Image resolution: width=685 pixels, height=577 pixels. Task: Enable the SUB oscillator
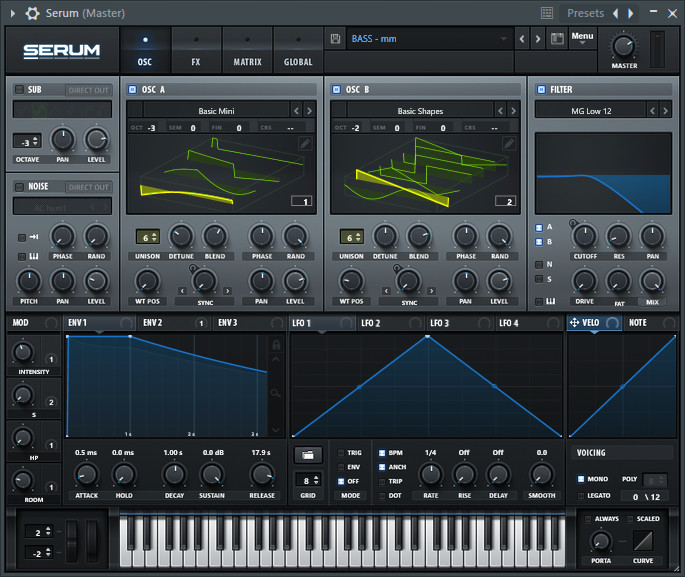coord(19,90)
